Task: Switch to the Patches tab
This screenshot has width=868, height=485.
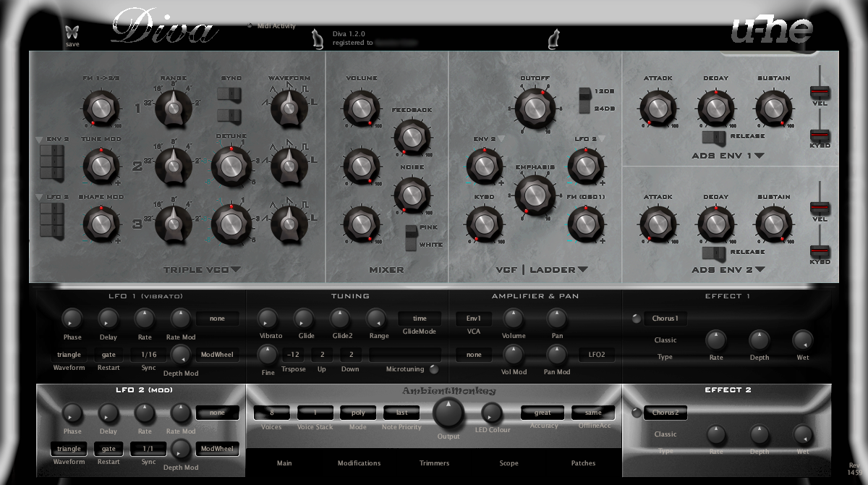Action: pos(583,463)
